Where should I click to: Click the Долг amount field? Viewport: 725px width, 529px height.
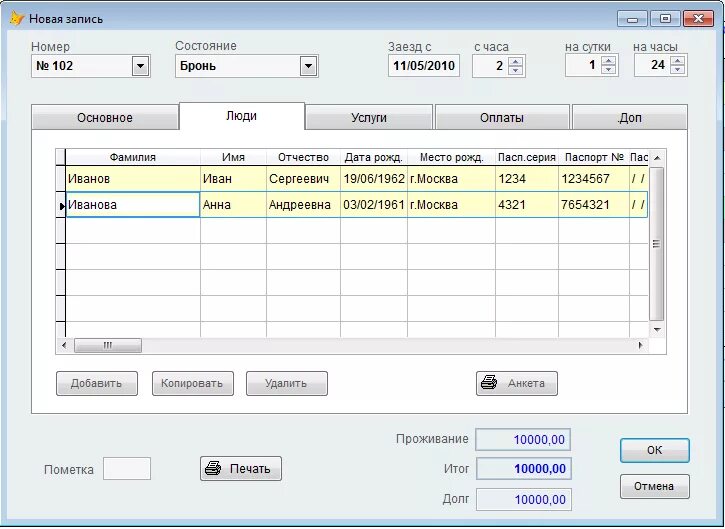pos(523,499)
